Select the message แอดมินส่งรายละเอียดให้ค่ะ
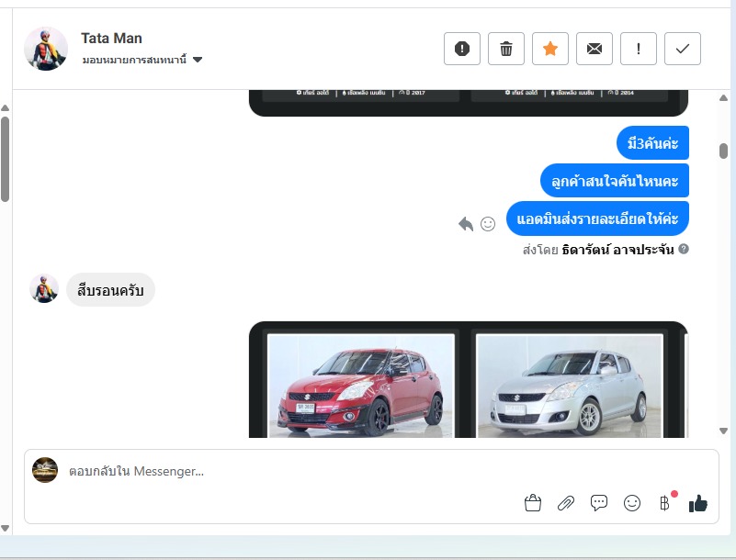 click(x=597, y=218)
